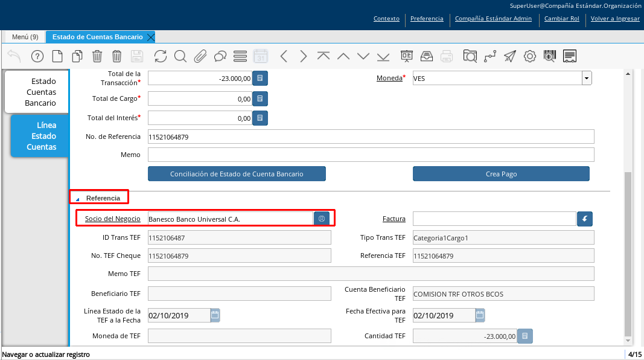Image resolution: width=644 pixels, height=360 pixels.
Task: Click the Preferencia link in header
Action: point(427,19)
